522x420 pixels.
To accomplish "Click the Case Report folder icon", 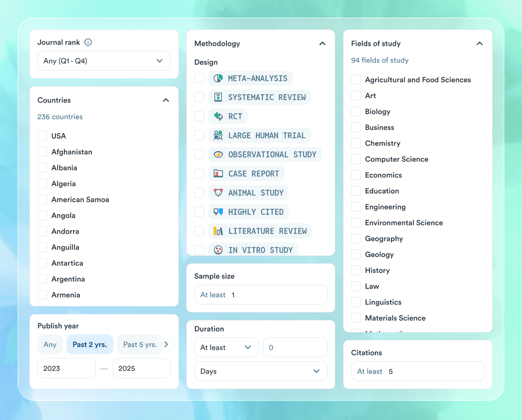I will [x=218, y=173].
